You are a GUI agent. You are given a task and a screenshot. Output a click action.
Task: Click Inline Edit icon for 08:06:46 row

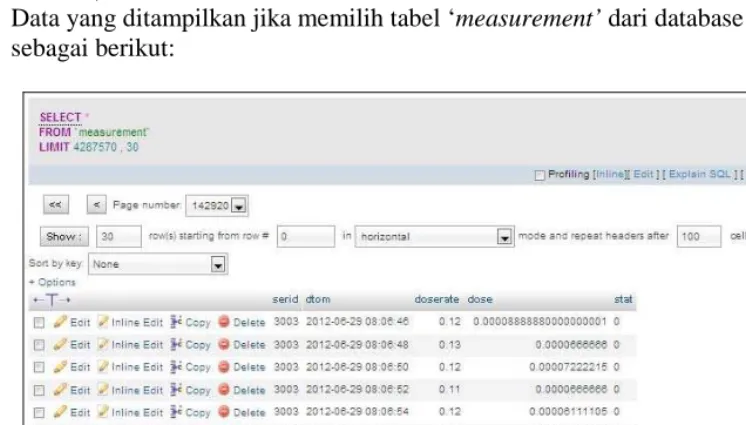point(103,322)
